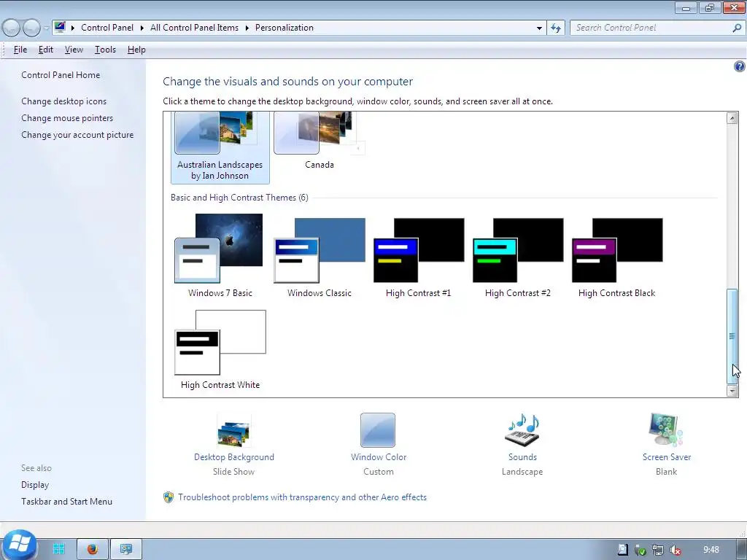Click the shield icon beside Troubleshoot link
The height and width of the screenshot is (560, 747).
169,497
